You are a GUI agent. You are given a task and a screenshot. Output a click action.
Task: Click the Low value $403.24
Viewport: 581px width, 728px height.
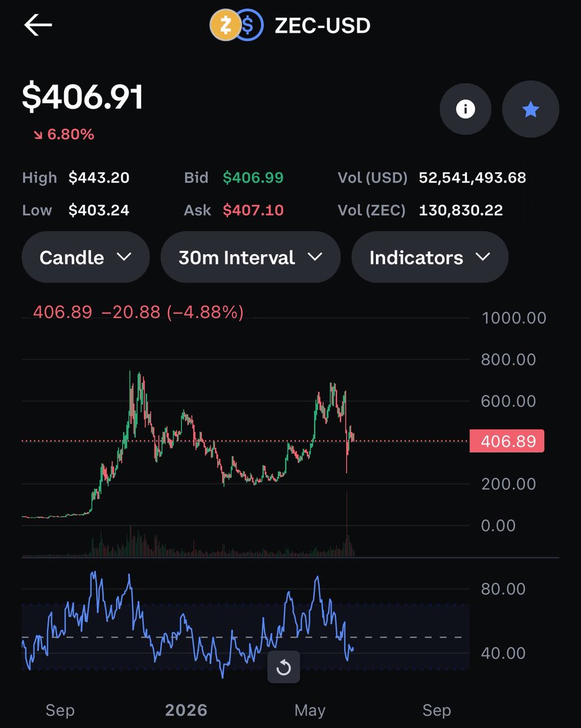coord(99,211)
